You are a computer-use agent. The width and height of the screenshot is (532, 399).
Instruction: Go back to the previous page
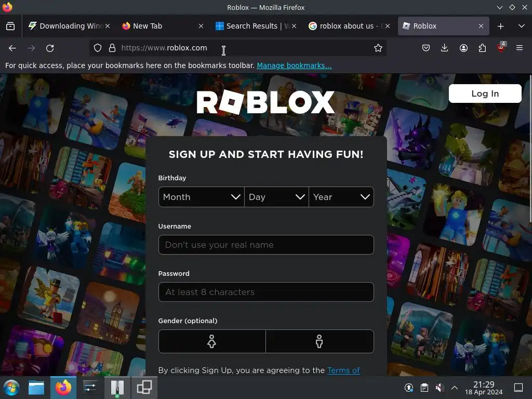pyautogui.click(x=12, y=48)
